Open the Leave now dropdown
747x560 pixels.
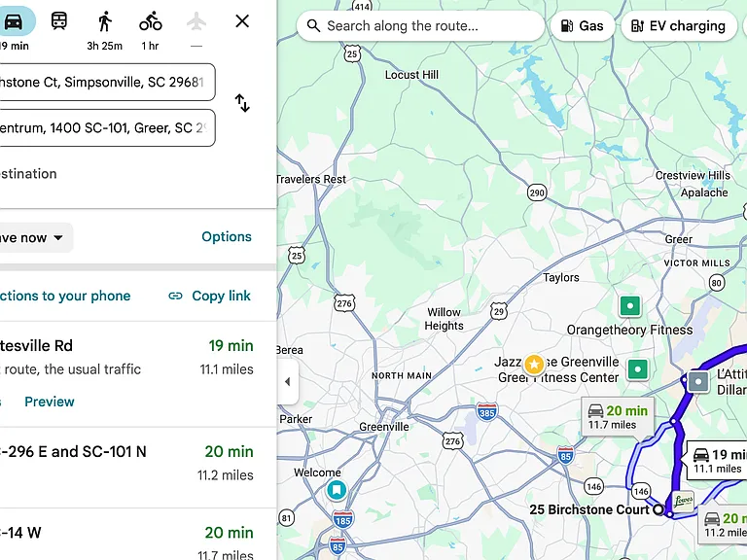pyautogui.click(x=34, y=237)
